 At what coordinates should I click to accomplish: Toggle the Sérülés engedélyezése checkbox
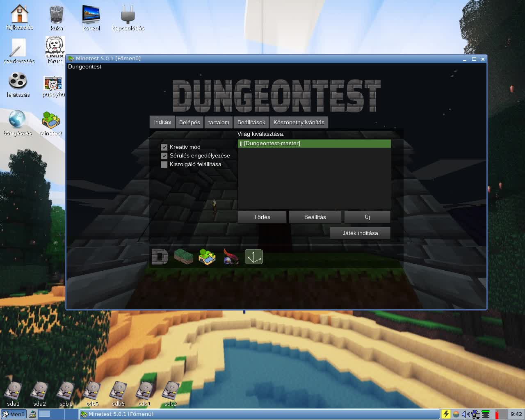point(164,155)
